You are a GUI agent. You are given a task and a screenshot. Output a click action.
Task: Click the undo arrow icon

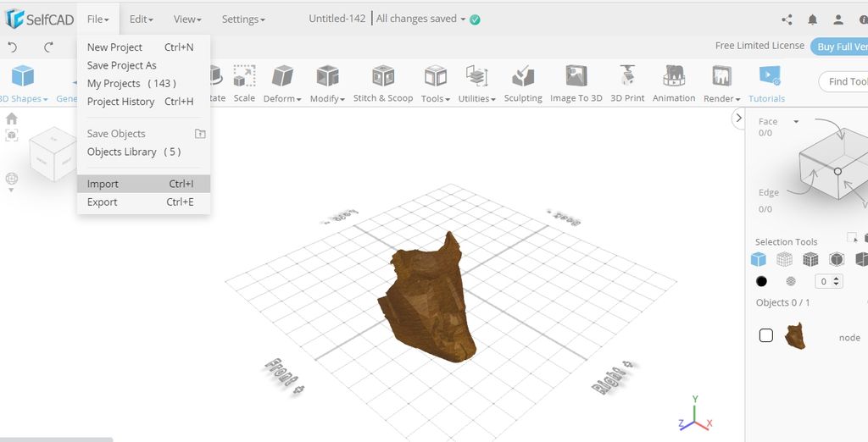(x=13, y=47)
